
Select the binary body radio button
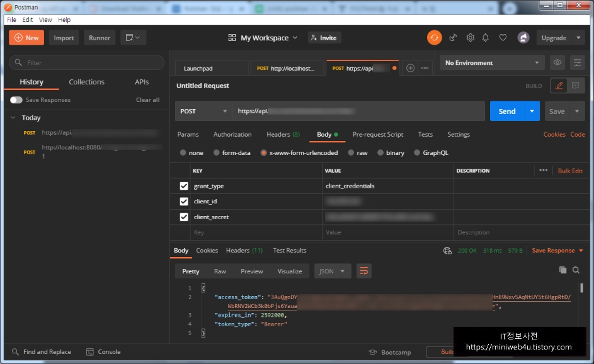tap(380, 152)
